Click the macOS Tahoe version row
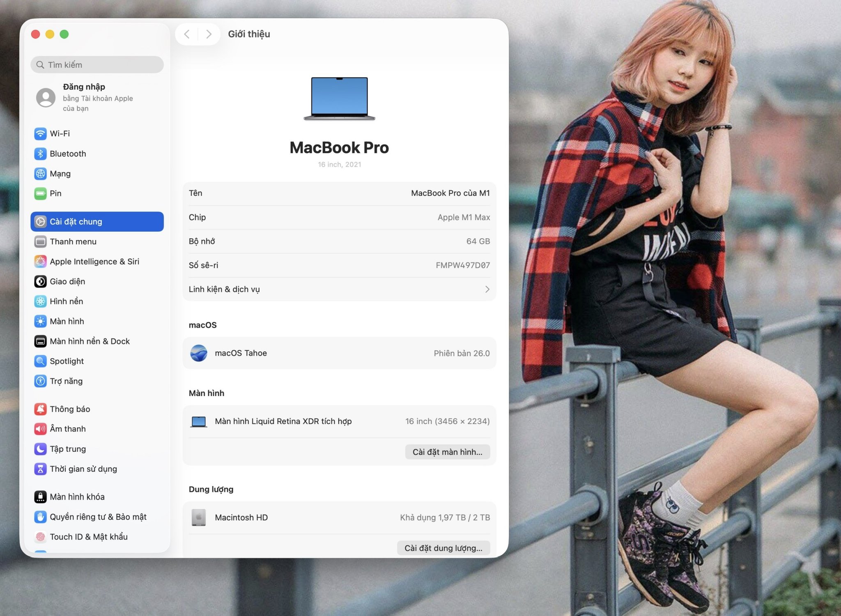Screen dimensions: 841x616 [339, 353]
